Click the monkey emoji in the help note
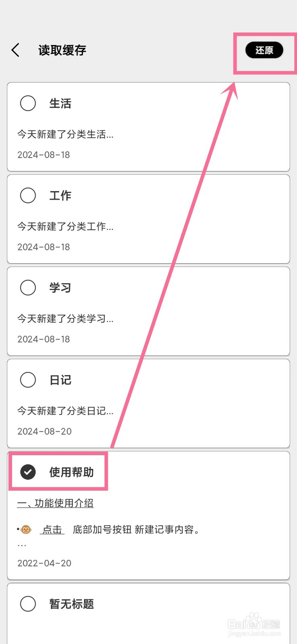 pos(26,530)
